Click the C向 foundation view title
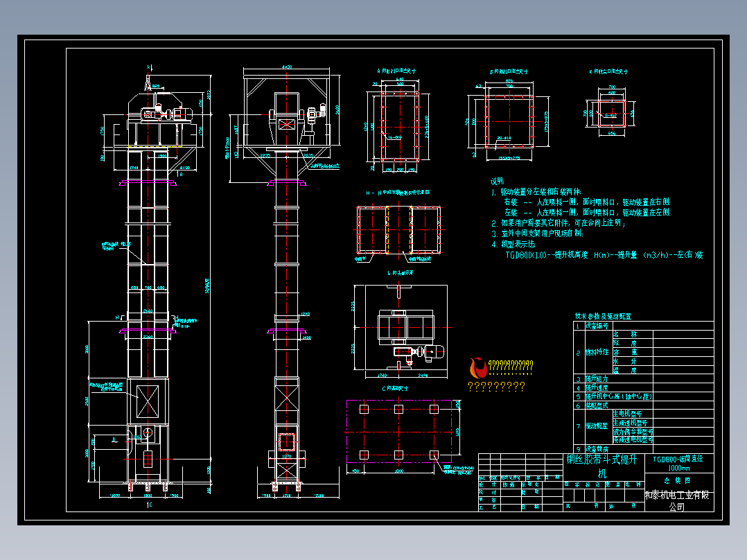The height and width of the screenshot is (560, 747). [395, 388]
